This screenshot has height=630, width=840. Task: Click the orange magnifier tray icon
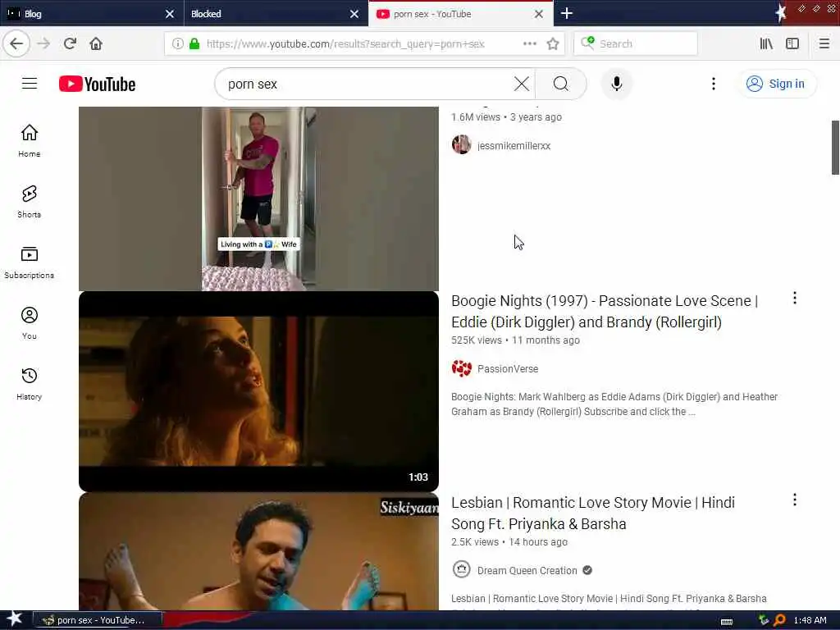(x=779, y=620)
